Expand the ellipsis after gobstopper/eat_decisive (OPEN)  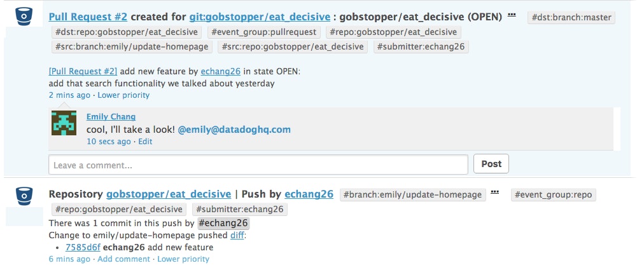(x=512, y=15)
